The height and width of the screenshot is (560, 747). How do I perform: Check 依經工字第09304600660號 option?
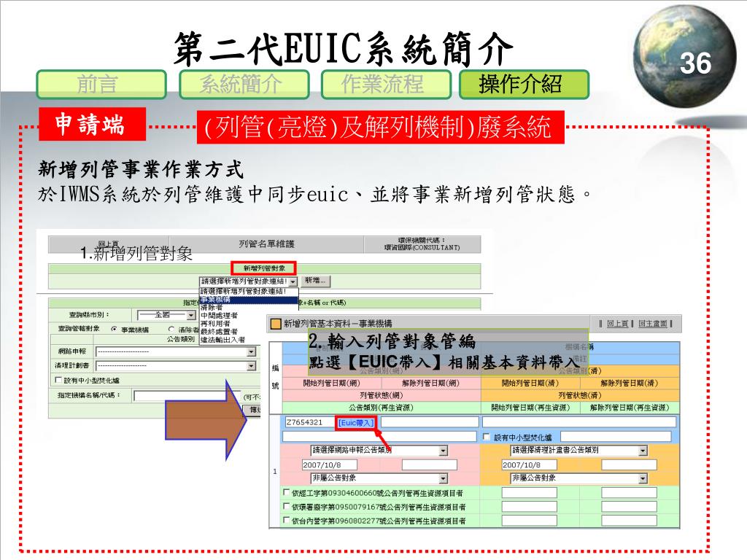pyautogui.click(x=286, y=492)
